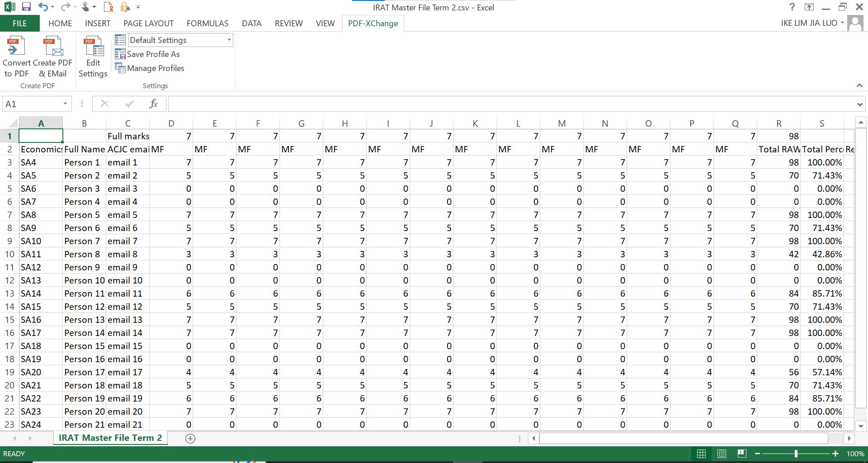Screen dimensions: 868x463
Task: Select column A header
Action: [x=41, y=123]
